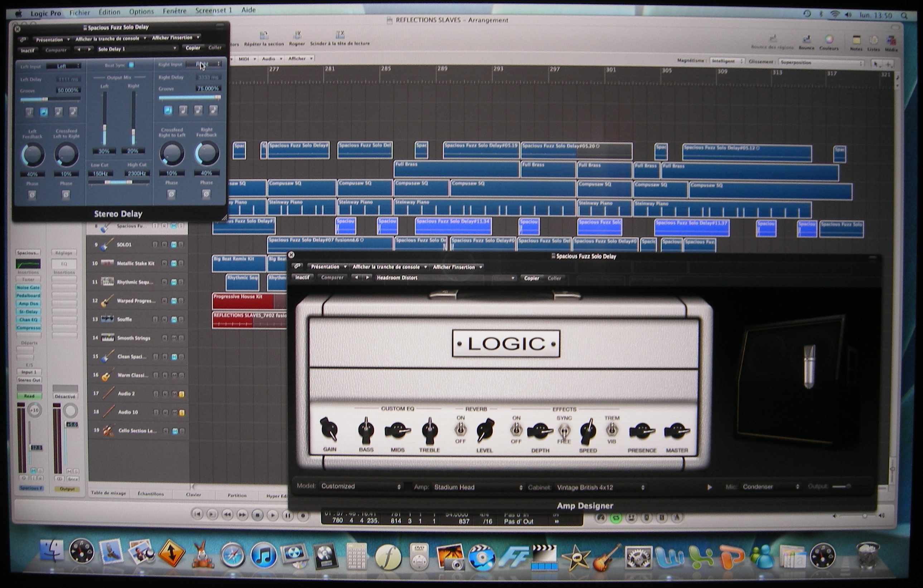The width and height of the screenshot is (923, 588).
Task: Switch to the Table de mixage tab
Action: (108, 494)
